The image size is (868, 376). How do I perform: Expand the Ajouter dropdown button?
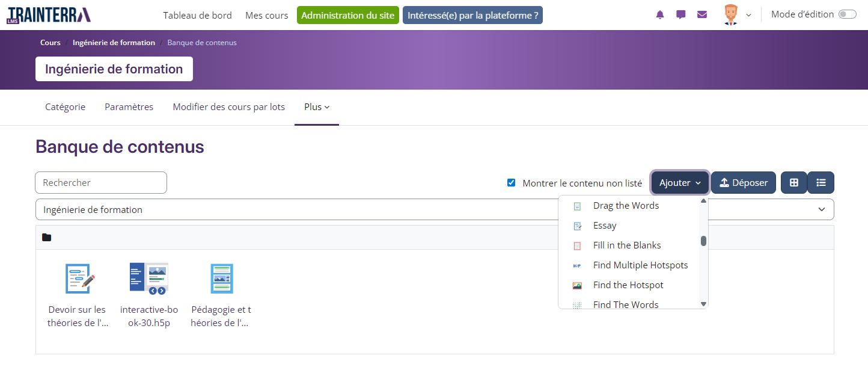[x=680, y=183]
